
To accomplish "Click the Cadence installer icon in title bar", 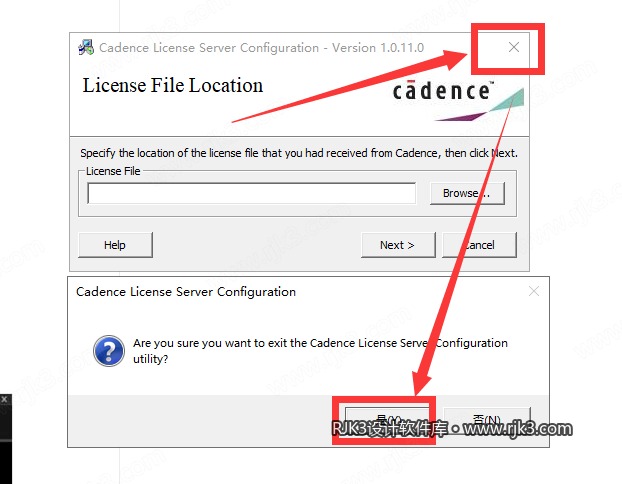I will click(x=86, y=47).
